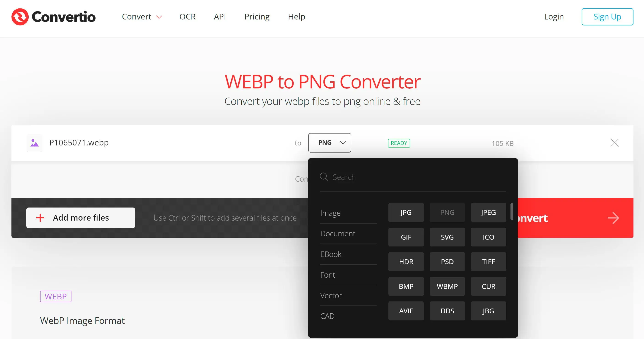Screen dimensions: 644x339
Task: Select the ICO format icon
Action: coord(488,237)
